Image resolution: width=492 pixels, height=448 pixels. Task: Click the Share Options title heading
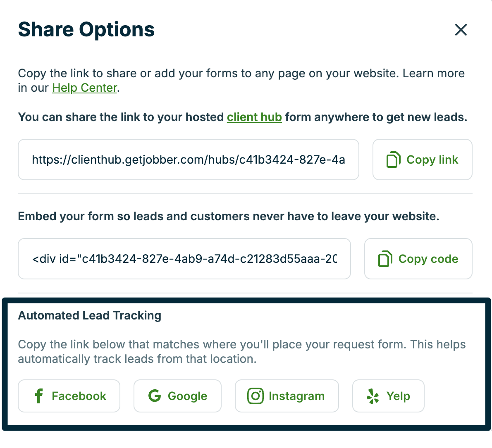(86, 30)
